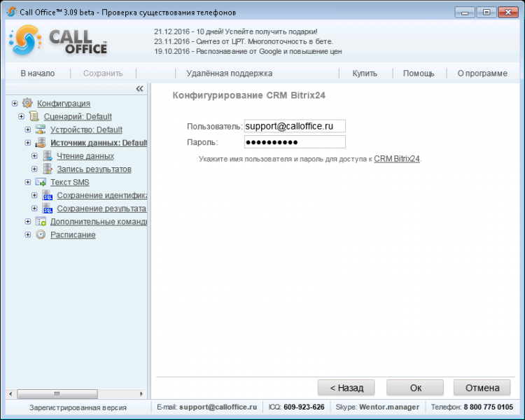The image size is (525, 420).
Task: Click the sidebar scroll right arrow
Action: pos(141,393)
